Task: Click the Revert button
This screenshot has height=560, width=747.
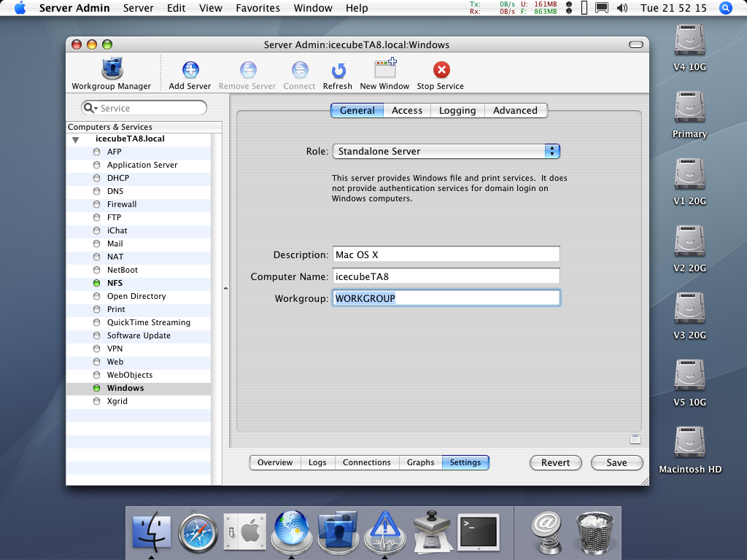Action: tap(555, 463)
